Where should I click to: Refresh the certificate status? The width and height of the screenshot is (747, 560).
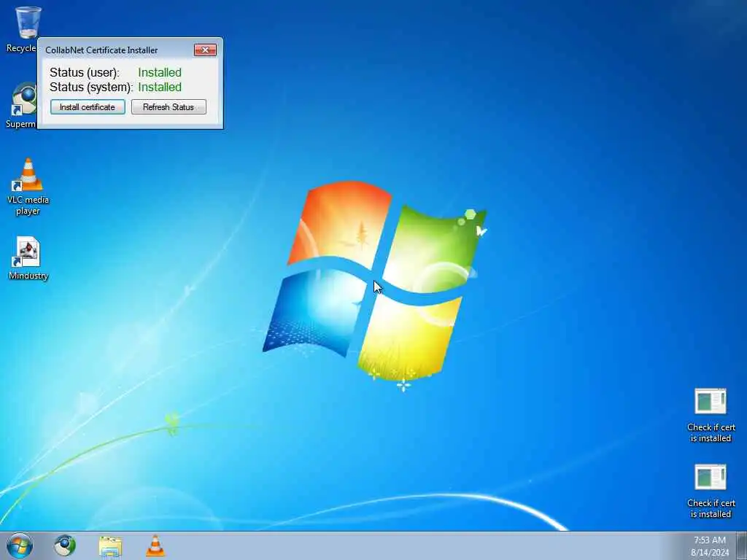[x=169, y=107]
